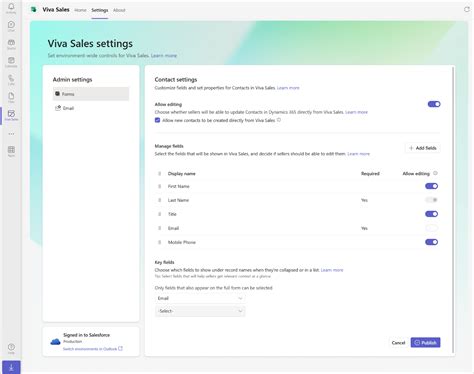The image size is (474, 374).
Task: Uncheck allow new contacts to be created
Action: coord(157,120)
